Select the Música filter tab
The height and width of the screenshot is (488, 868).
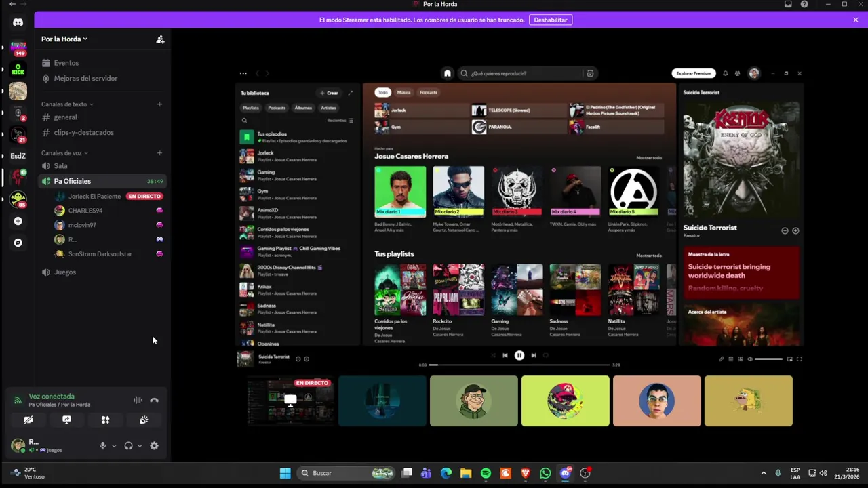[403, 92]
